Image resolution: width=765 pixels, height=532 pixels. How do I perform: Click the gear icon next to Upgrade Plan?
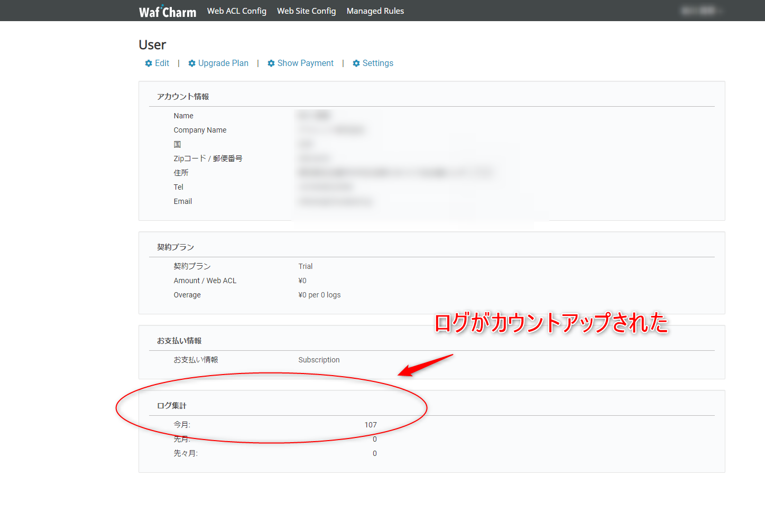pos(192,63)
